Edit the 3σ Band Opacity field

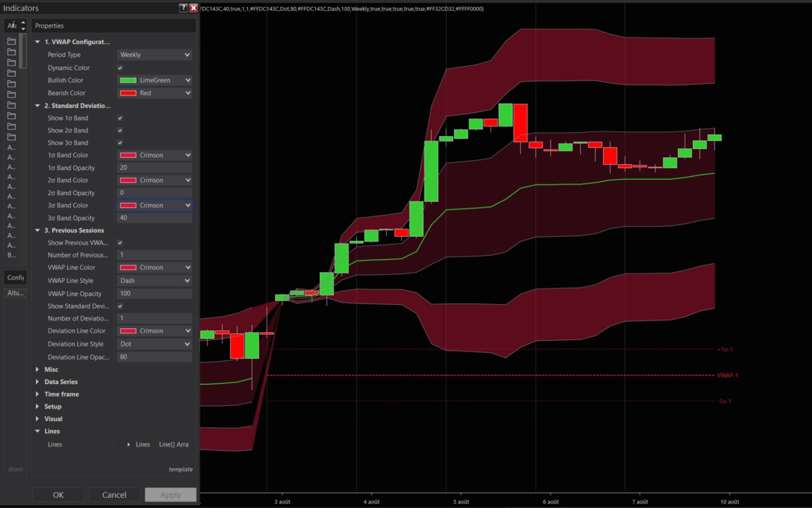pos(154,218)
